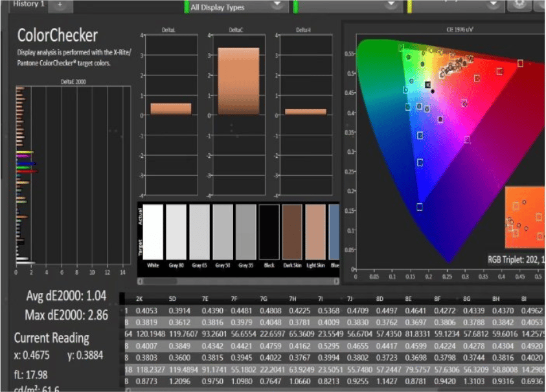The image size is (546, 392).
Task: Click the 7G column header
Action: point(264,299)
